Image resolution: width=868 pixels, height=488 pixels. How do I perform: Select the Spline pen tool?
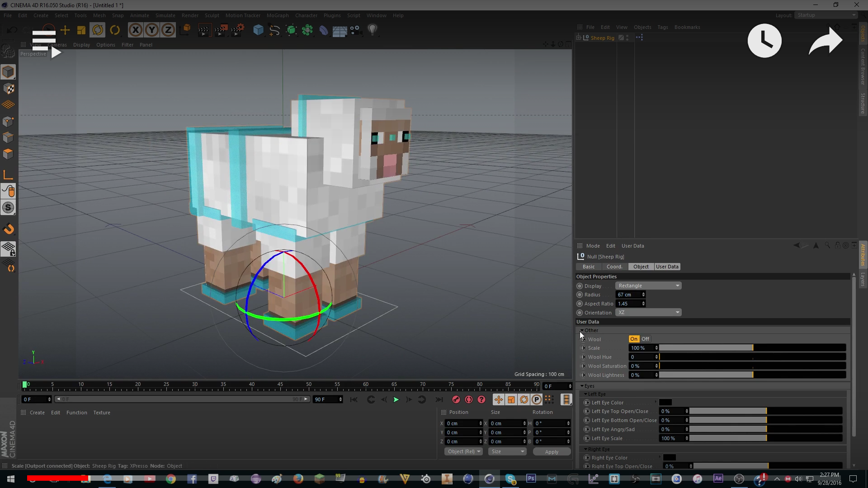tap(274, 30)
